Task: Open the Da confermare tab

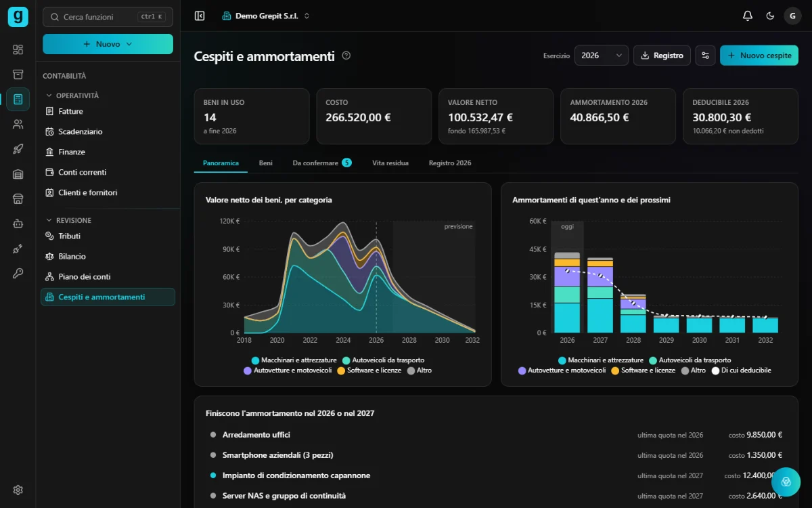Action: (322, 163)
